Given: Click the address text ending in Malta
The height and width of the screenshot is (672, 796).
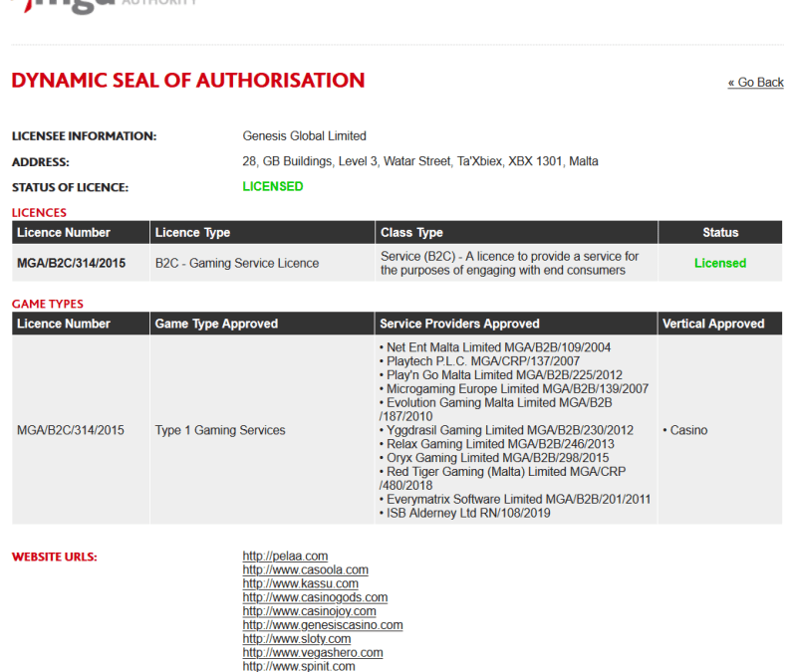Looking at the screenshot, I should [419, 161].
